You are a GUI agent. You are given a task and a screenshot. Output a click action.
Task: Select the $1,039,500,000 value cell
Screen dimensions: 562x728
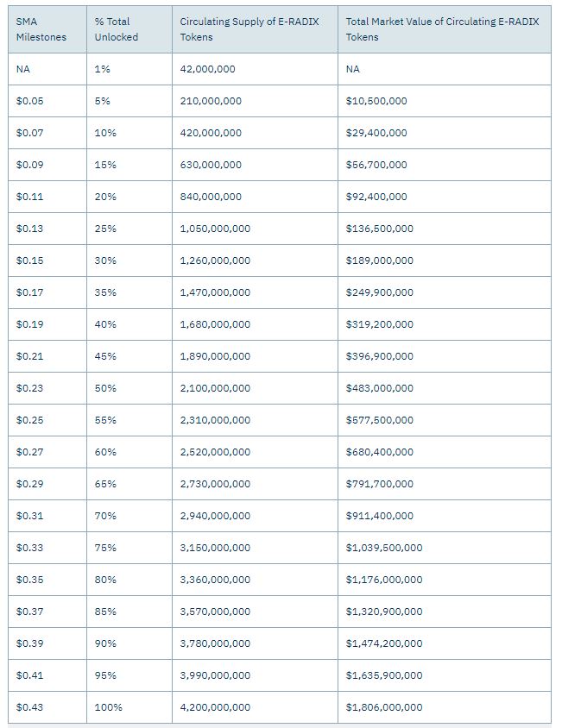[x=445, y=548]
